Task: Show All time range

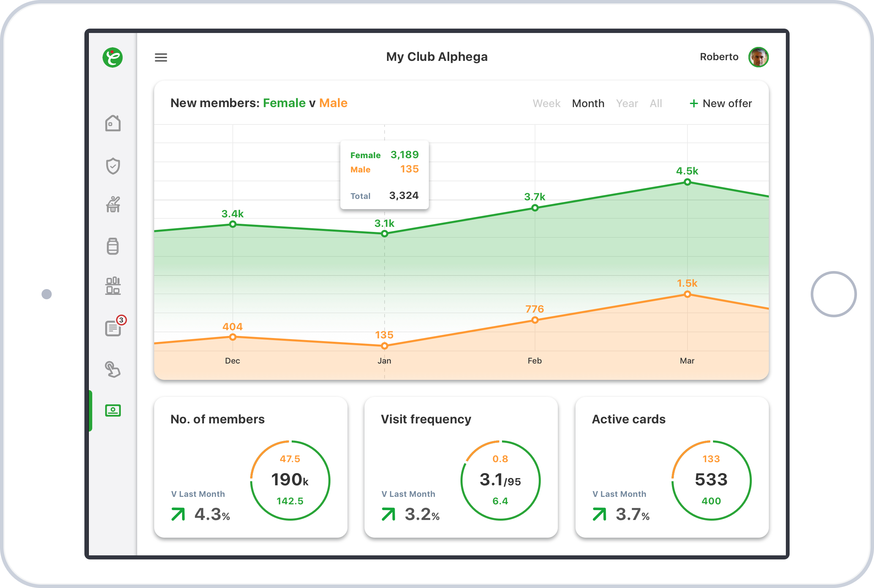Action: pos(655,103)
